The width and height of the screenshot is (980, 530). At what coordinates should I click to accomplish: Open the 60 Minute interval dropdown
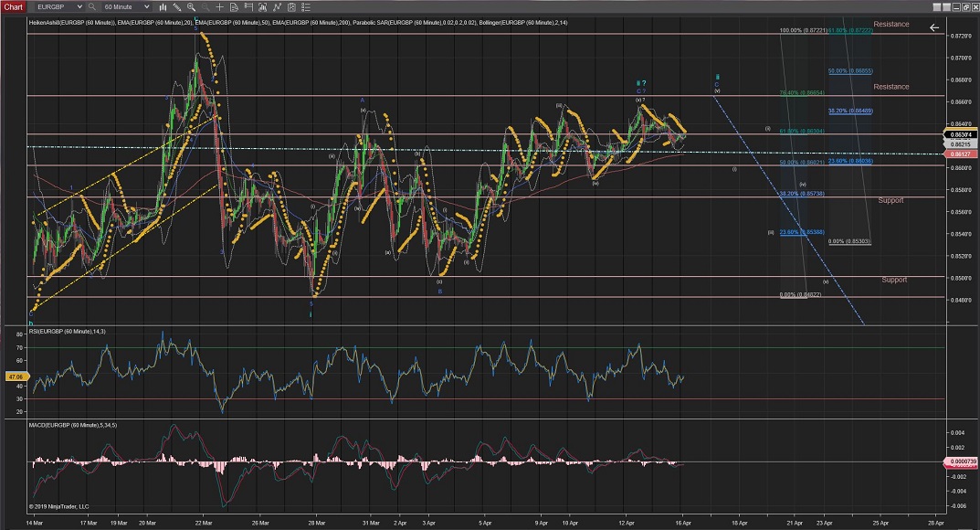point(146,6)
